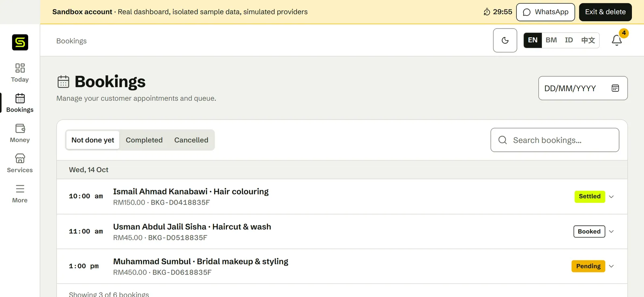Image resolution: width=644 pixels, height=297 pixels.
Task: Click the calendar icon in date field
Action: click(615, 88)
